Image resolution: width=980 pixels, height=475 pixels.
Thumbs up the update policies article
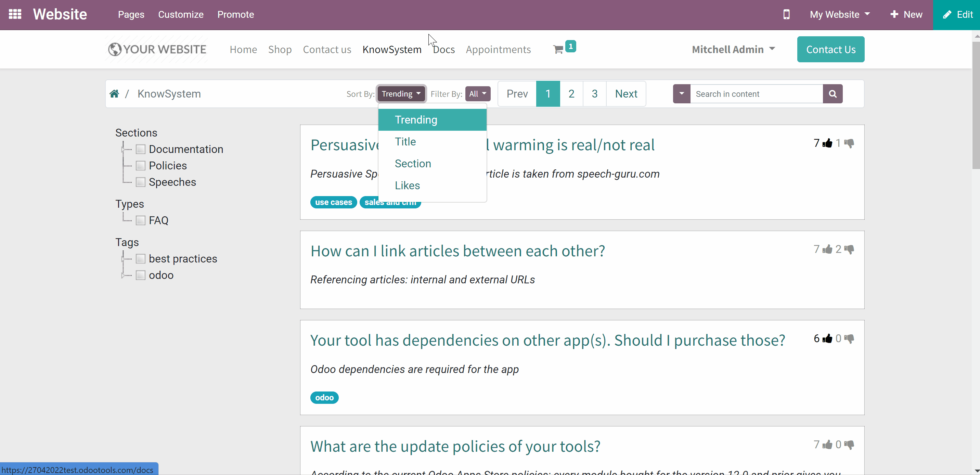tap(827, 445)
